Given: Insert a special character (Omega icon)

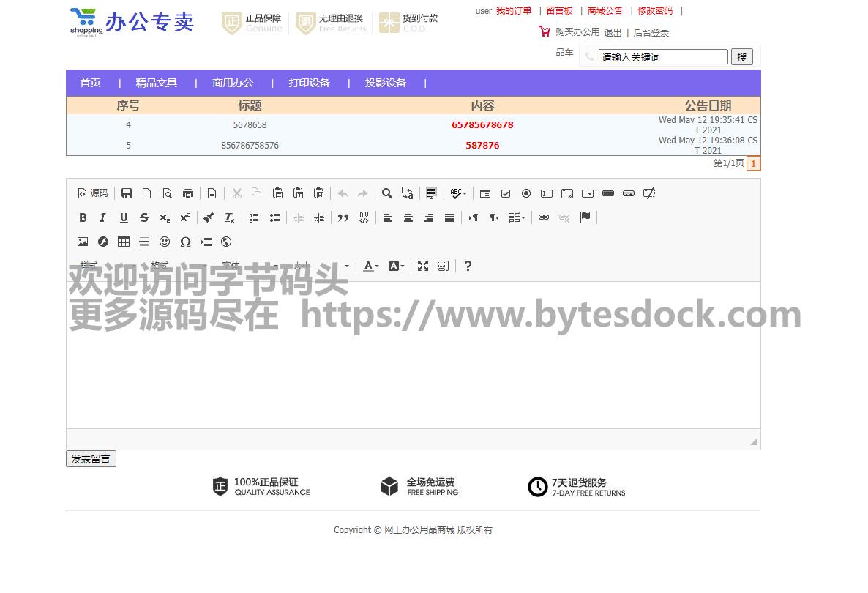Looking at the screenshot, I should tap(185, 242).
